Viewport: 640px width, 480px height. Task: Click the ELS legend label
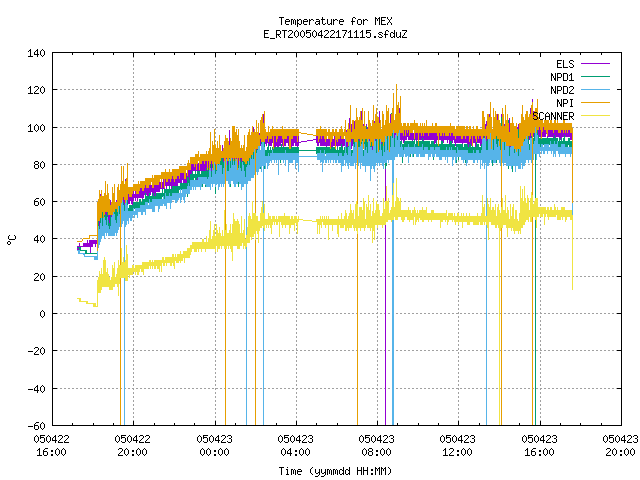pos(565,64)
